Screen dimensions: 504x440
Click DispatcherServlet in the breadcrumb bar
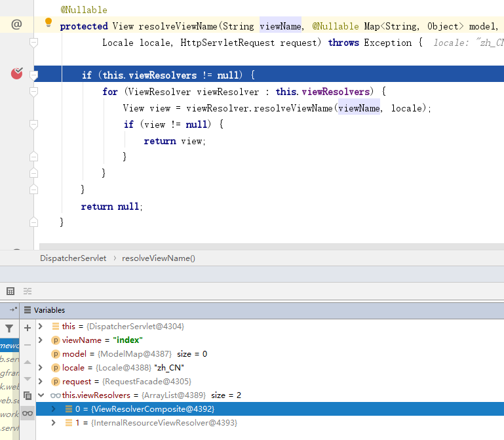click(73, 258)
